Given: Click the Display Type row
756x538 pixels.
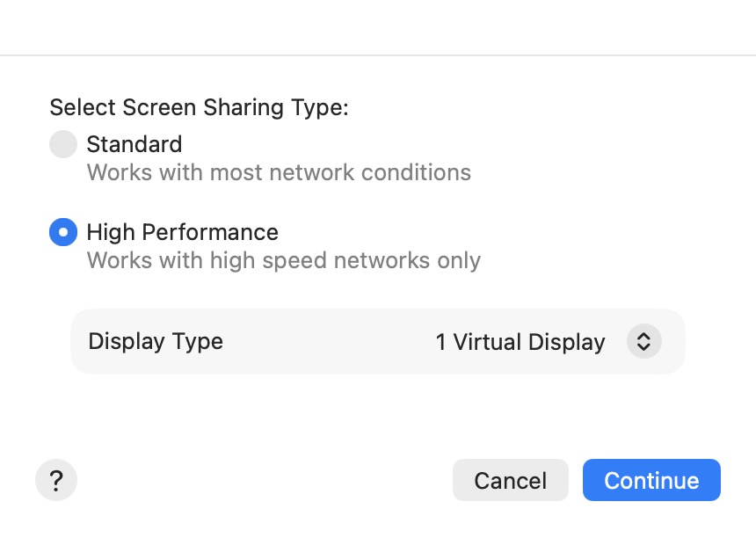Looking at the screenshot, I should coord(378,341).
